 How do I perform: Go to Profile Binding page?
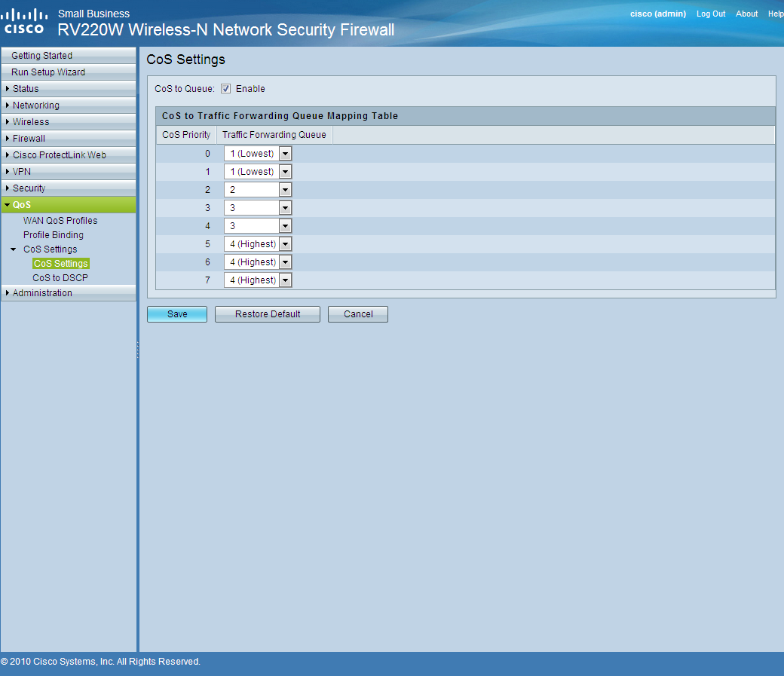point(53,234)
